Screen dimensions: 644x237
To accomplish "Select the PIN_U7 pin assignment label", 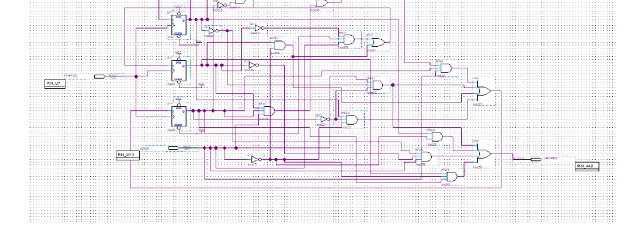I will (55, 84).
